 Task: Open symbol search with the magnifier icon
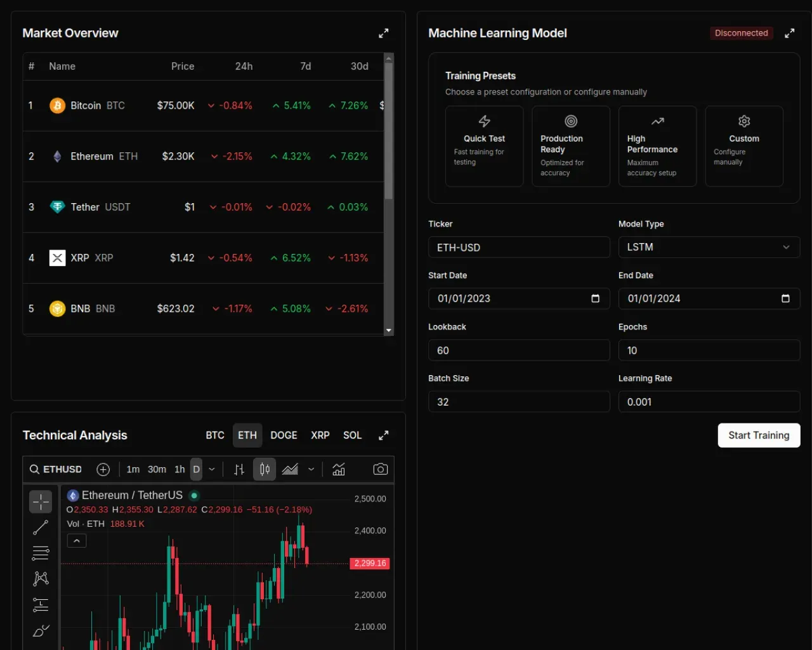tap(34, 469)
